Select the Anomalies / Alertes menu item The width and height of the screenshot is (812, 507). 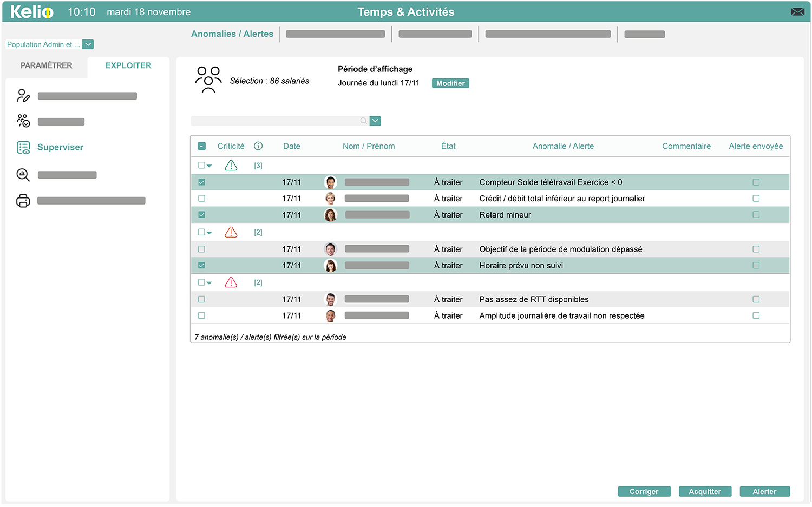coord(232,34)
